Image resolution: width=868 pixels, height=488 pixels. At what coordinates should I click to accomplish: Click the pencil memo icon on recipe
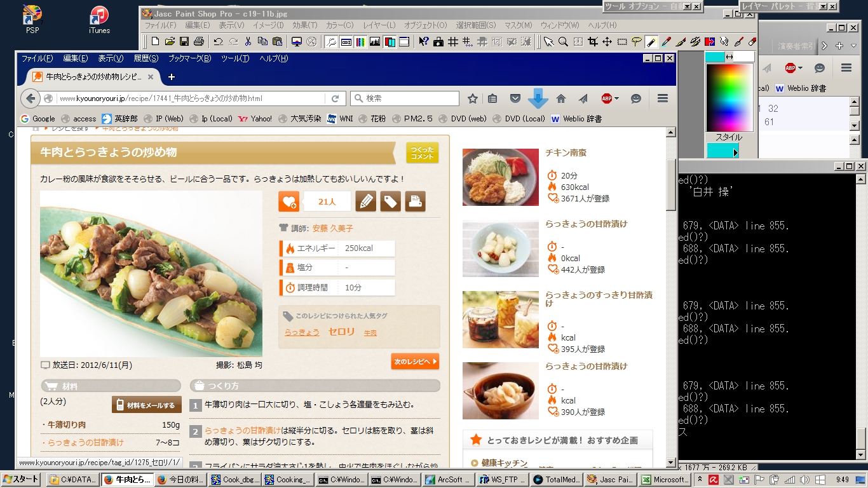tap(365, 201)
